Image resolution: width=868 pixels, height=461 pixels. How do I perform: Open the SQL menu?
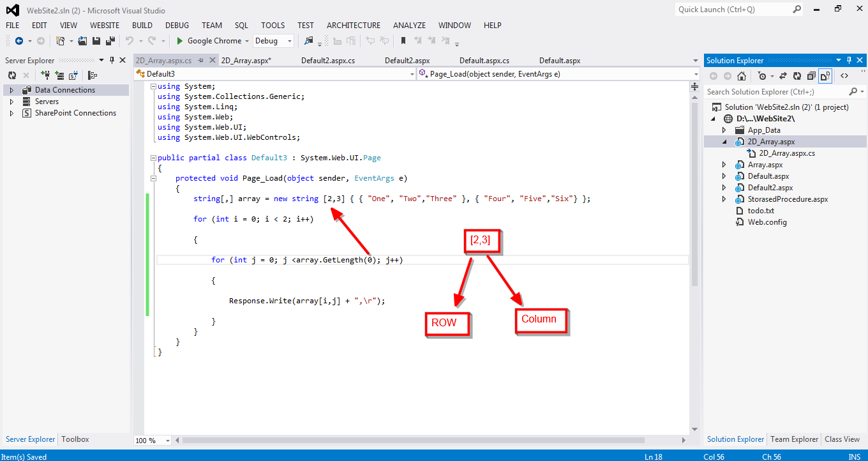241,26
